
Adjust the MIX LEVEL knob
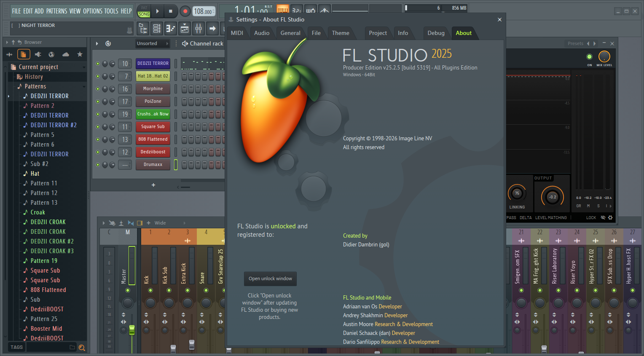pos(604,56)
